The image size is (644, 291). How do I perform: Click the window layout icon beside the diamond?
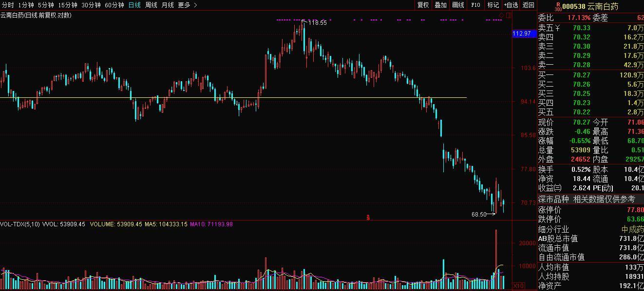pos(509,16)
